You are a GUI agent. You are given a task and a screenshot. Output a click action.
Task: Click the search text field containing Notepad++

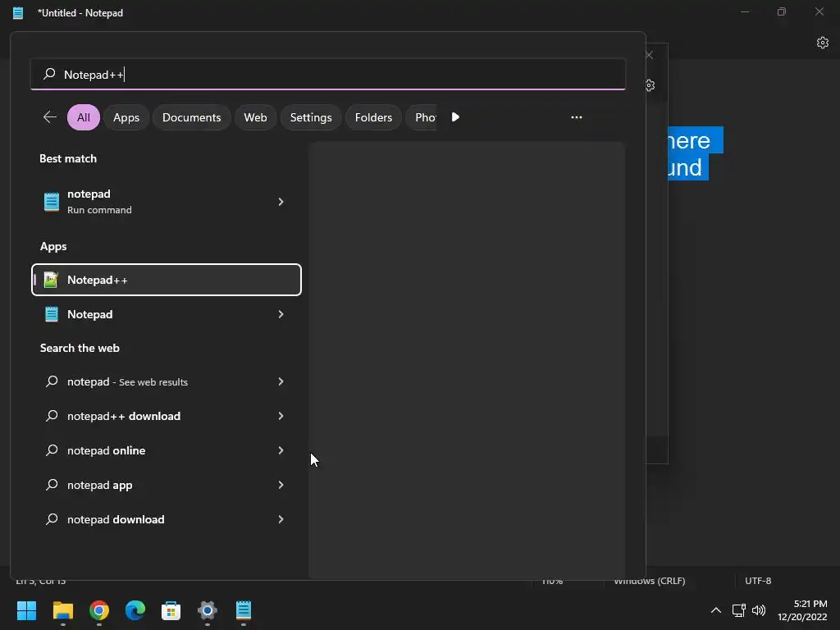[328, 74]
